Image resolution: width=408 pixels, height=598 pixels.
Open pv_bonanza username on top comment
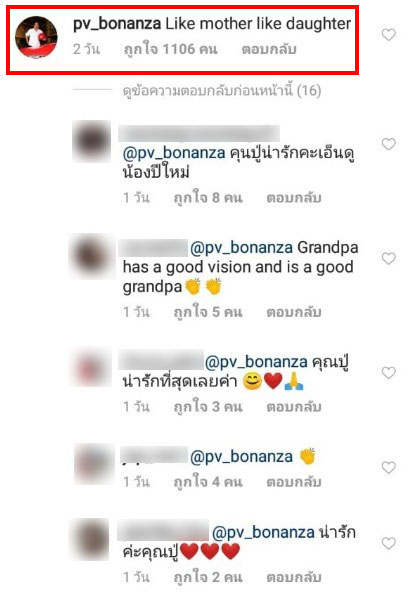(x=117, y=24)
